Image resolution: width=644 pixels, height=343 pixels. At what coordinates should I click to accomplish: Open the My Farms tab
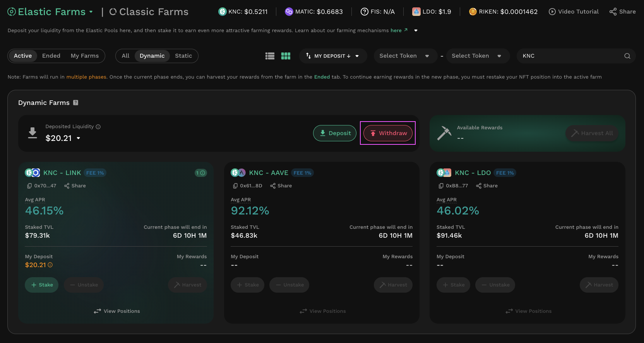click(x=84, y=56)
